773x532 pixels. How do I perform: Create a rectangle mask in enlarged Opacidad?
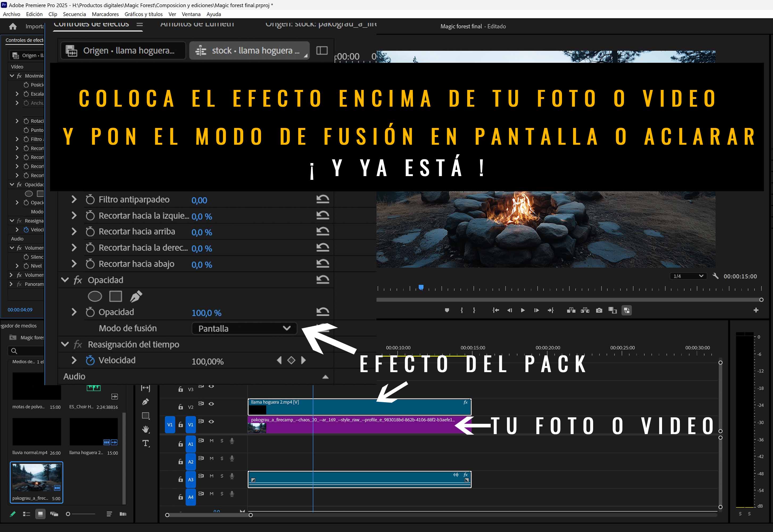[116, 296]
